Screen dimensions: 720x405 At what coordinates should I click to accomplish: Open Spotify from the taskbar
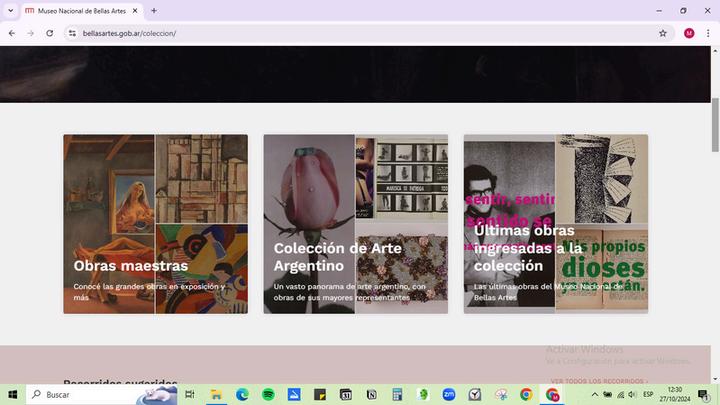pos(268,394)
